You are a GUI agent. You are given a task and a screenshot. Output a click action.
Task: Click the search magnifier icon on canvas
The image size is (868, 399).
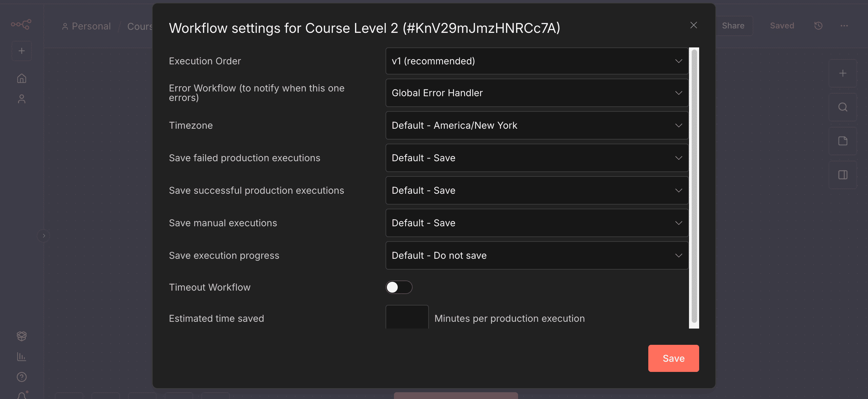pos(843,107)
